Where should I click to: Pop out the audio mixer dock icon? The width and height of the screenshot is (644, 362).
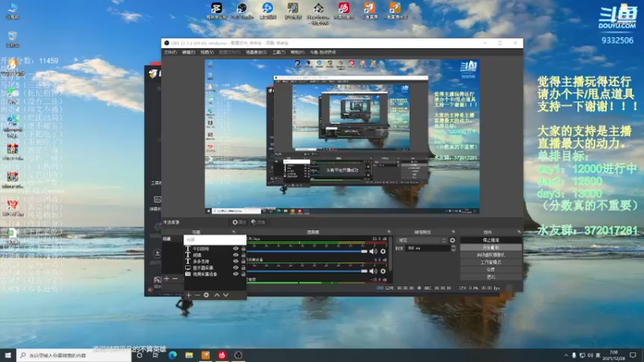pos(389,232)
